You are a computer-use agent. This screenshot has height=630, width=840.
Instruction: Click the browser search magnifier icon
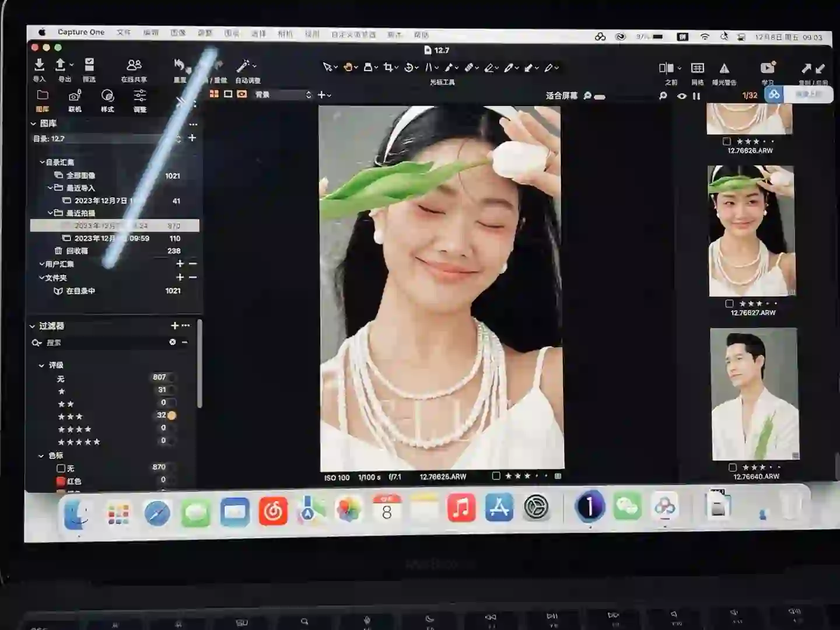(663, 96)
